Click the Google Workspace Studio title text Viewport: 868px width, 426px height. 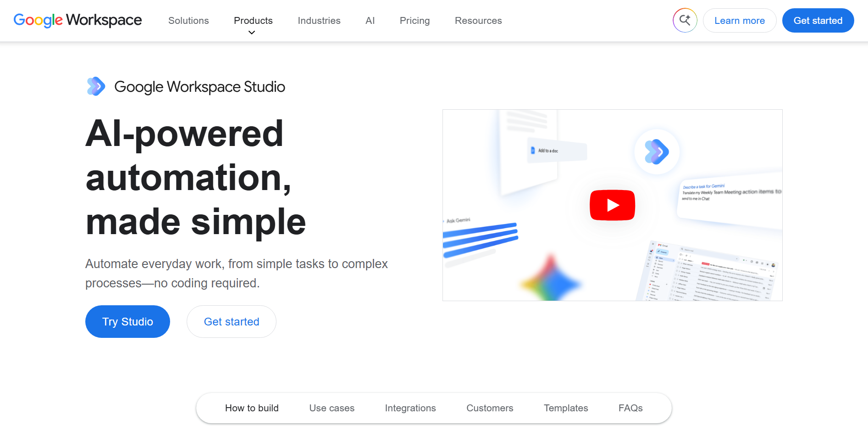click(199, 87)
